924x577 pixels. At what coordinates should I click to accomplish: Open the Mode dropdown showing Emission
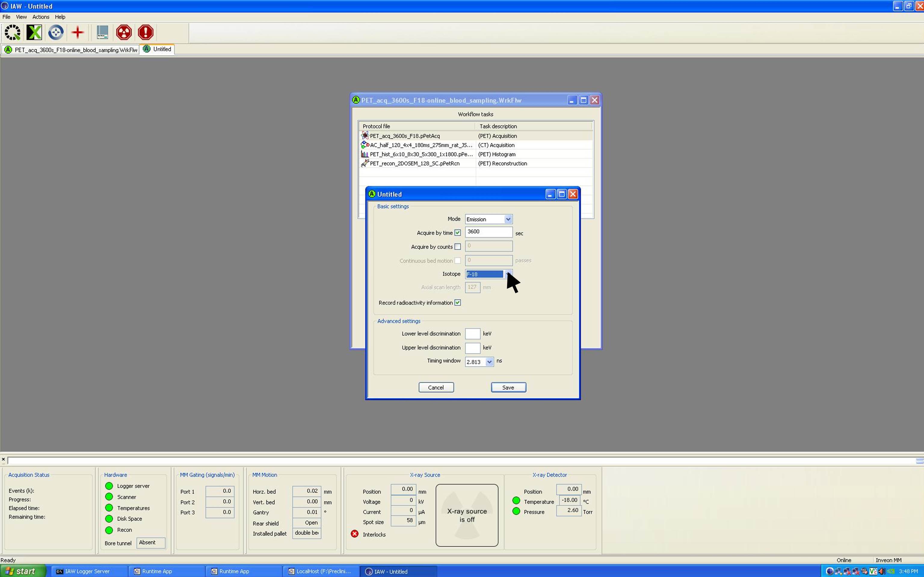click(x=508, y=219)
